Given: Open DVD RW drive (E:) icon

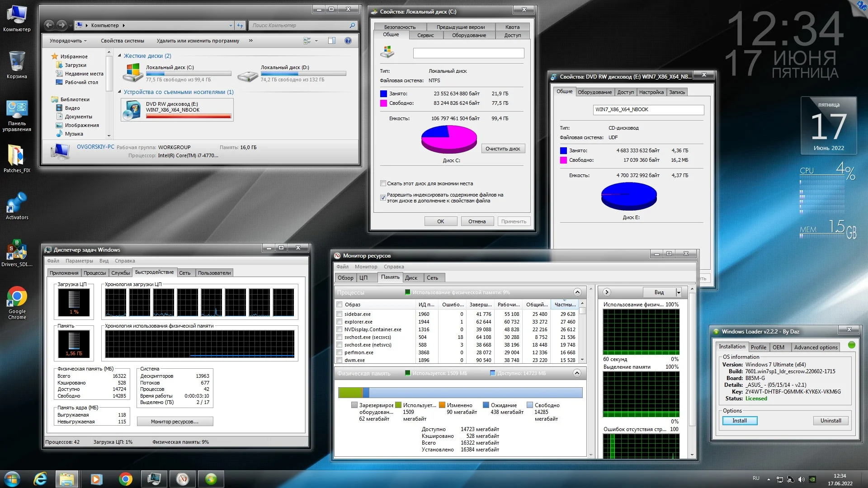Looking at the screenshot, I should (132, 110).
